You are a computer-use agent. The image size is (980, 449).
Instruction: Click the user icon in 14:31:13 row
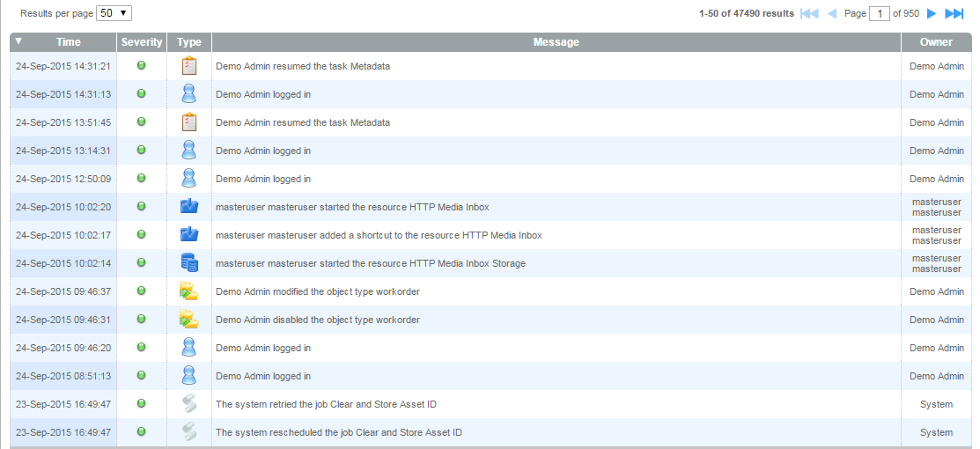188,94
